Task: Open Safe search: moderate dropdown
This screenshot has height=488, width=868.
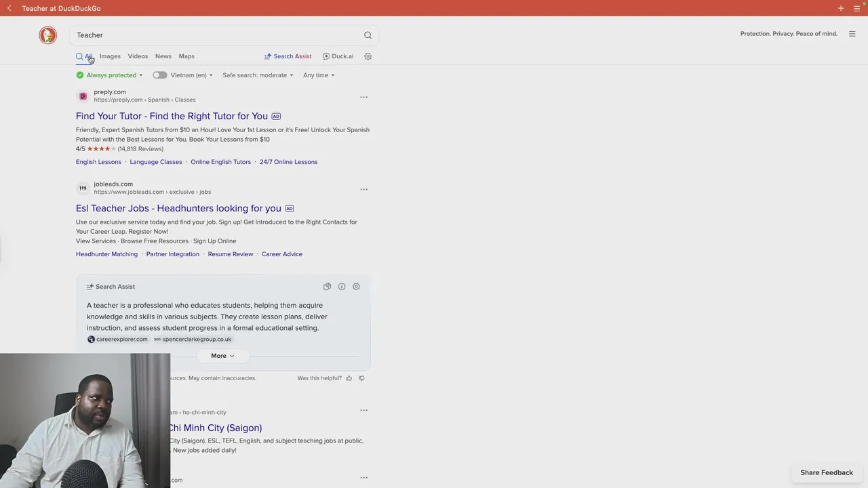Action: click(x=258, y=75)
